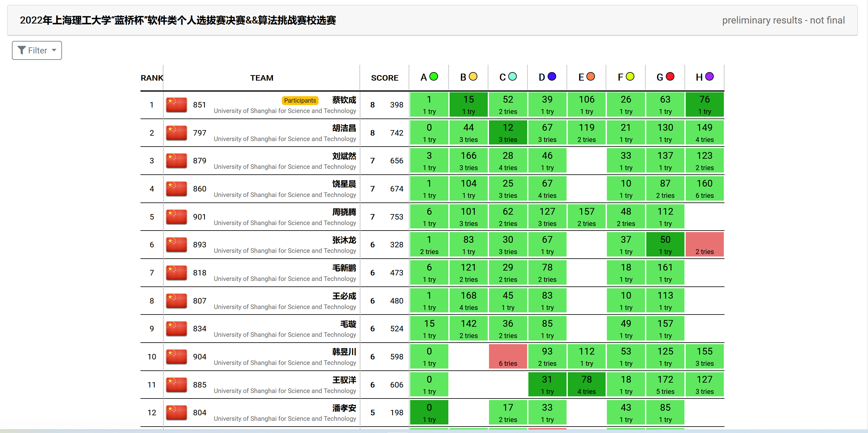This screenshot has height=433, width=868.
Task: Click problem B yellow balloon icon
Action: click(473, 77)
